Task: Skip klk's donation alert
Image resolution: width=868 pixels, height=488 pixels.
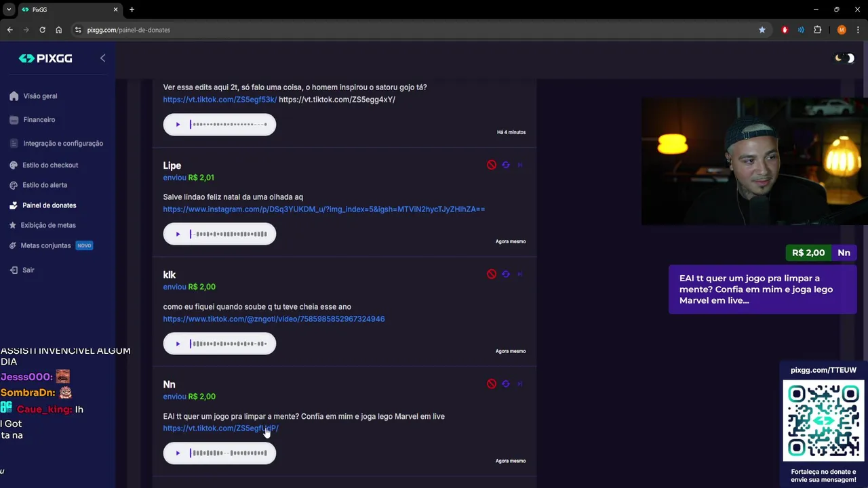Action: 520,274
